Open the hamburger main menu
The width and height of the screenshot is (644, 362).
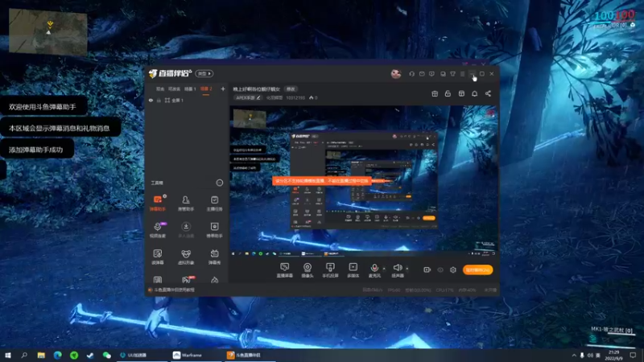[462, 74]
